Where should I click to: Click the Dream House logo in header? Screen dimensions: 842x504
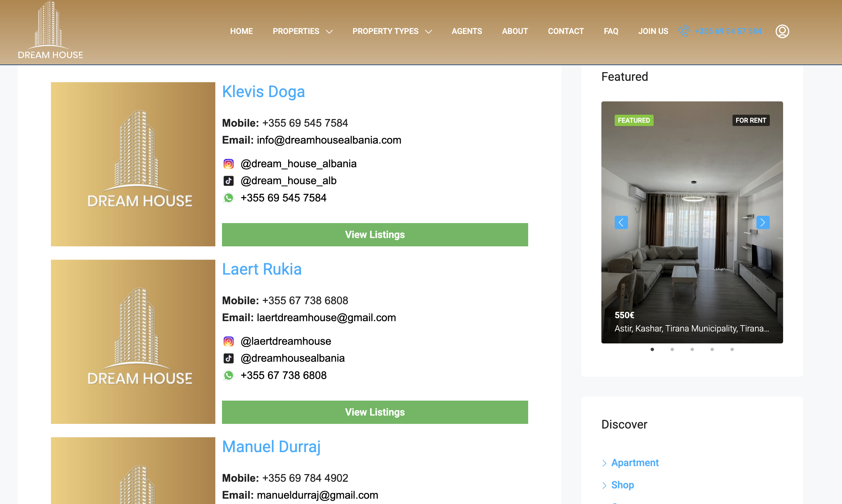tap(50, 30)
